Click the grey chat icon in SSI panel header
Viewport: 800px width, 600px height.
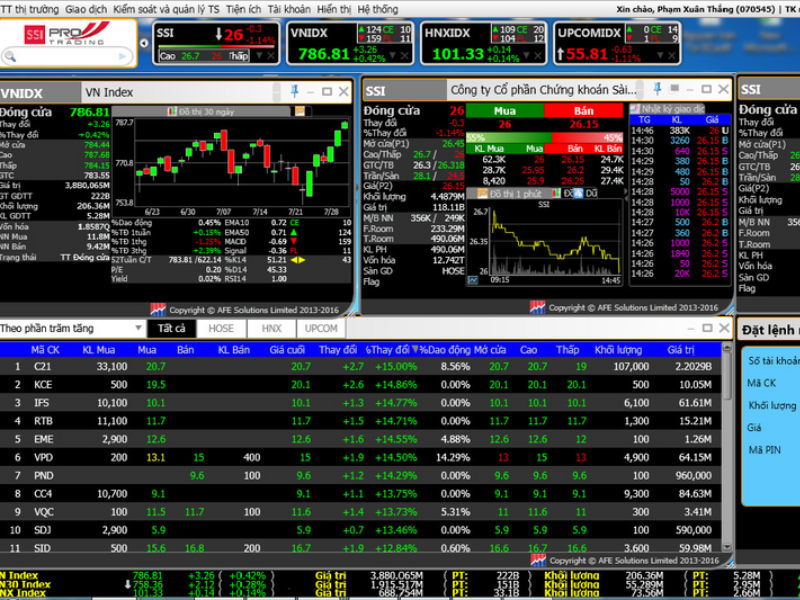[x=674, y=88]
